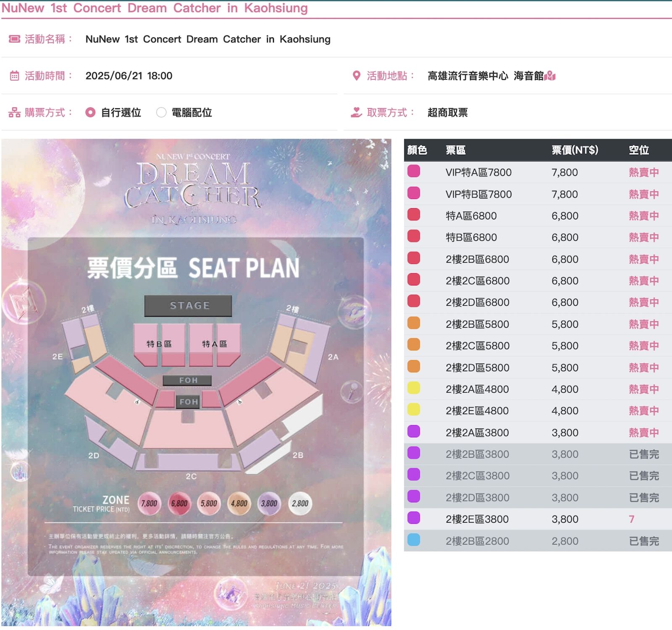Click the 熱賣中 status for 特B區6800
The height and width of the screenshot is (630, 672).
coord(644,237)
